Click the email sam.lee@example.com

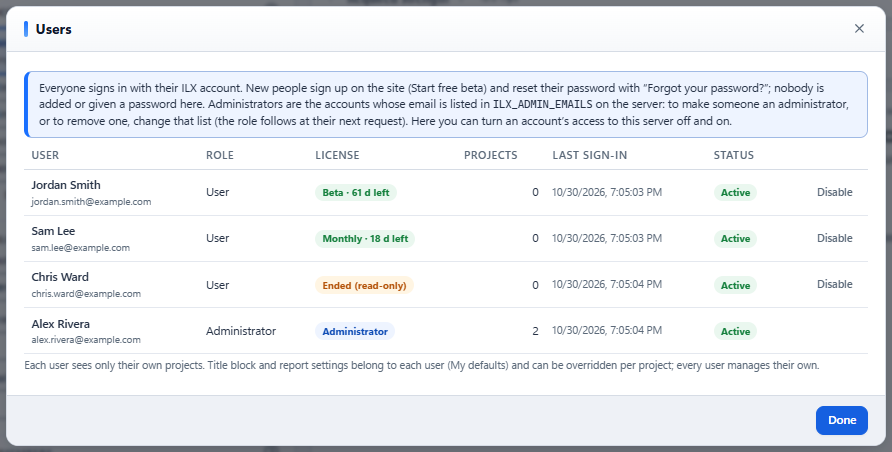[80, 248]
